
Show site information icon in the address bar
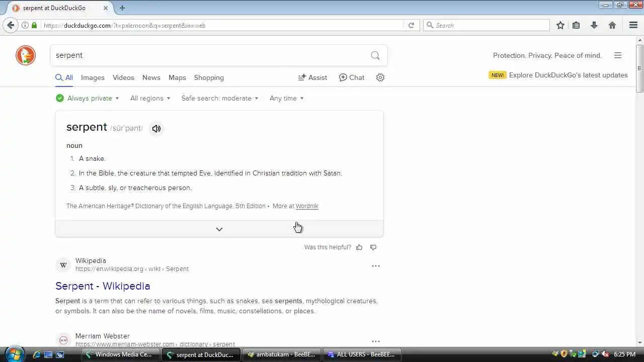[x=25, y=25]
